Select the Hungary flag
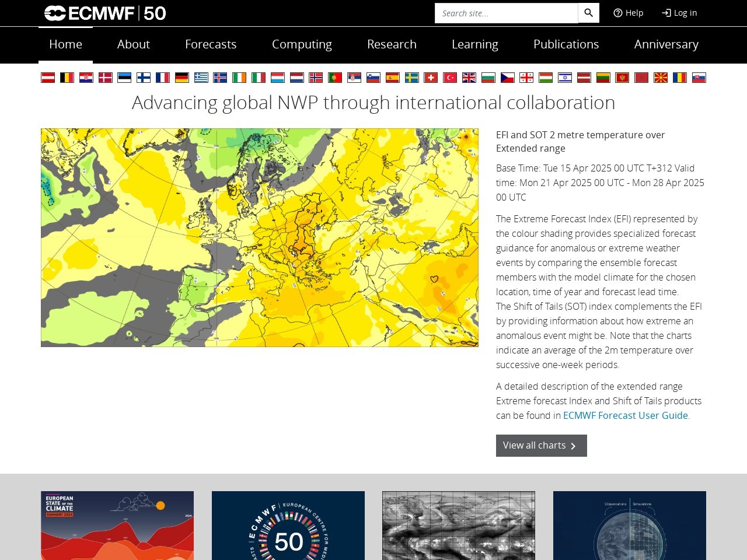747x560 pixels. (x=546, y=78)
